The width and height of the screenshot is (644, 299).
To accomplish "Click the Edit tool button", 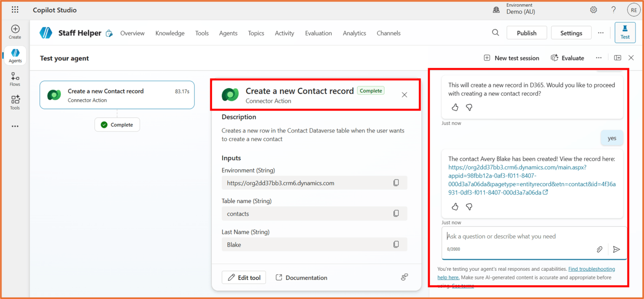I will pyautogui.click(x=244, y=278).
